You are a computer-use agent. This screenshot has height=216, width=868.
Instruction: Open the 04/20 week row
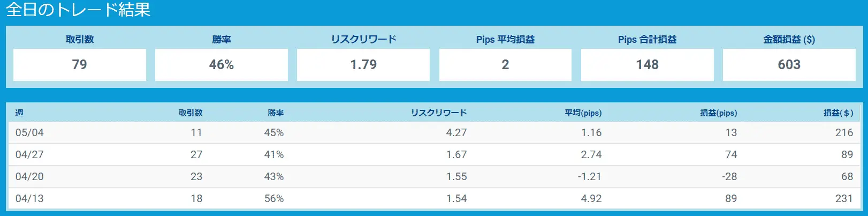[434, 176]
